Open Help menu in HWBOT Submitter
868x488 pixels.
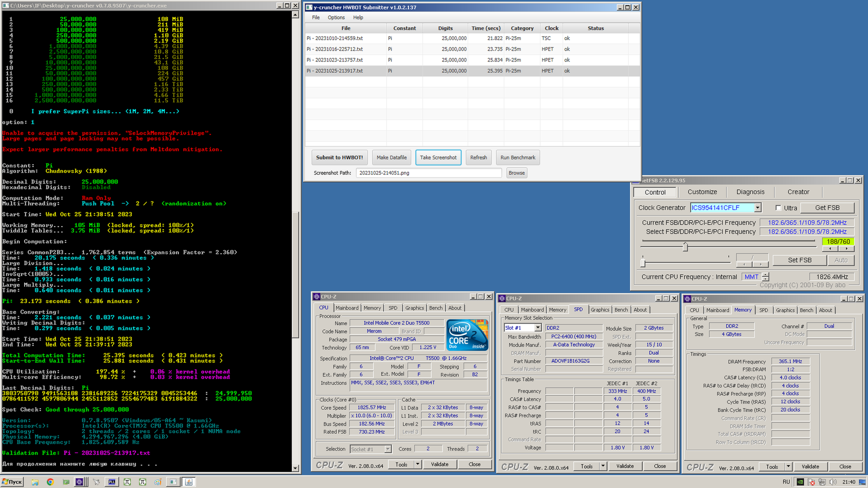(358, 18)
